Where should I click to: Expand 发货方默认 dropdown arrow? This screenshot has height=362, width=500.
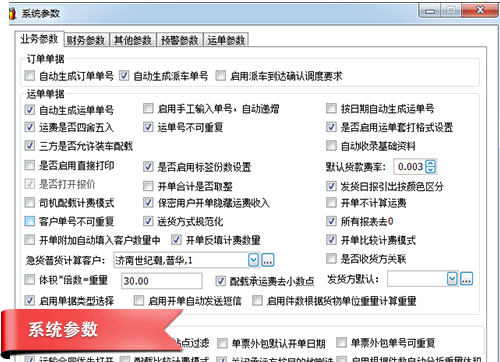coord(452,279)
